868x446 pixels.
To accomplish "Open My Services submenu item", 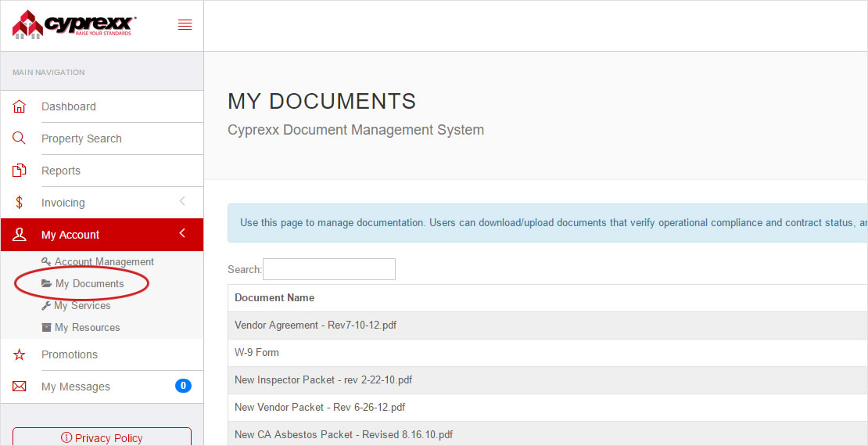I will pos(82,306).
